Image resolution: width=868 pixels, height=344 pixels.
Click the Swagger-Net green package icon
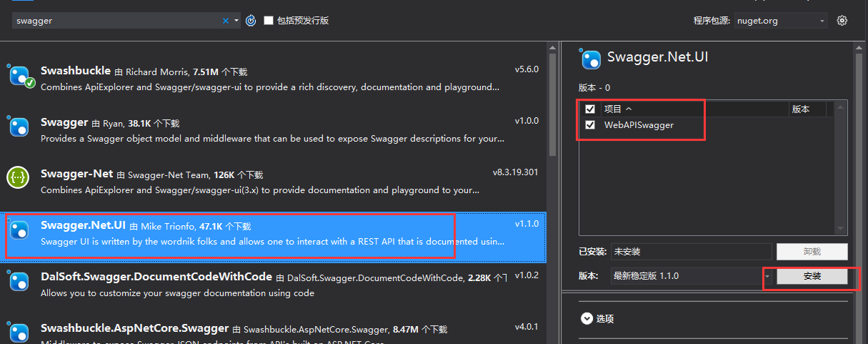pos(18,177)
